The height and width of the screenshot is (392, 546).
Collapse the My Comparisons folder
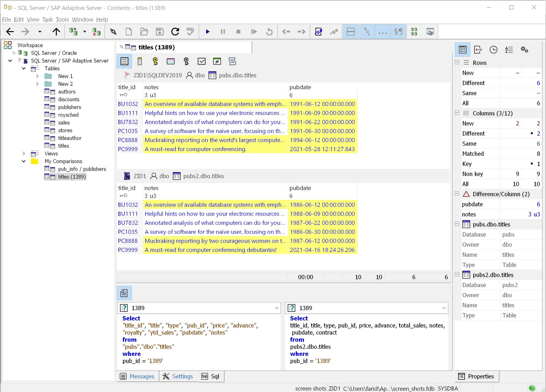click(24, 161)
